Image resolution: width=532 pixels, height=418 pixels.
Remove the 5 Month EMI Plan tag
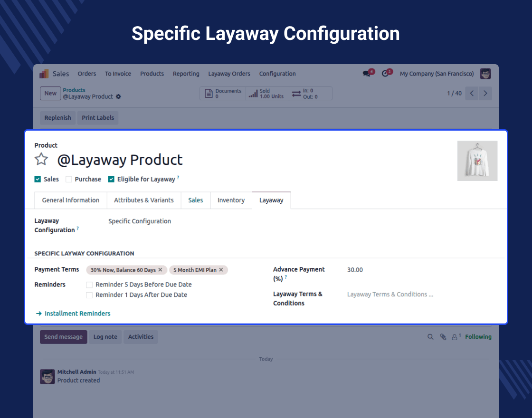tap(221, 270)
